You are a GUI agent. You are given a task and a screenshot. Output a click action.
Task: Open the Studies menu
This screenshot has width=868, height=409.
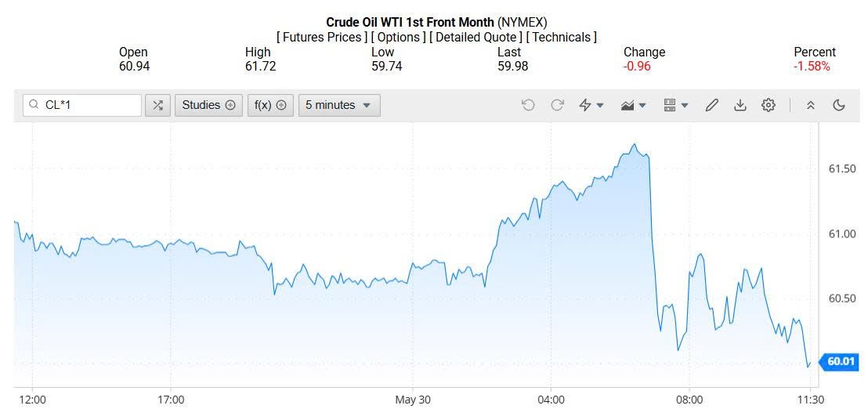208,105
